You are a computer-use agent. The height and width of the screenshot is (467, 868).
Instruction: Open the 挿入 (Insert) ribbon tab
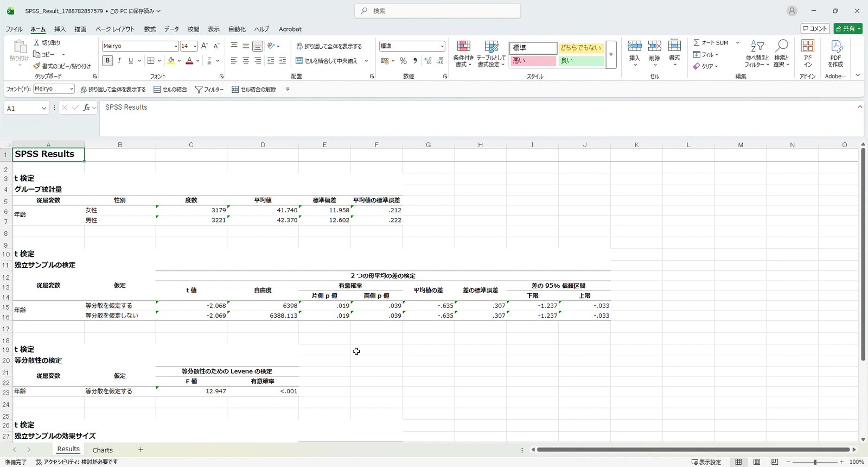point(60,29)
